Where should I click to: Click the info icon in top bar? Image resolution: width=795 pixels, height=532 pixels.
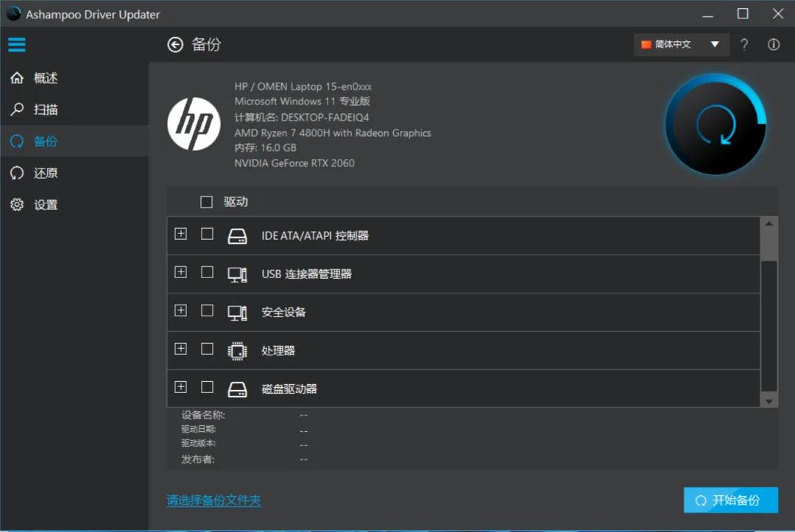(773, 44)
